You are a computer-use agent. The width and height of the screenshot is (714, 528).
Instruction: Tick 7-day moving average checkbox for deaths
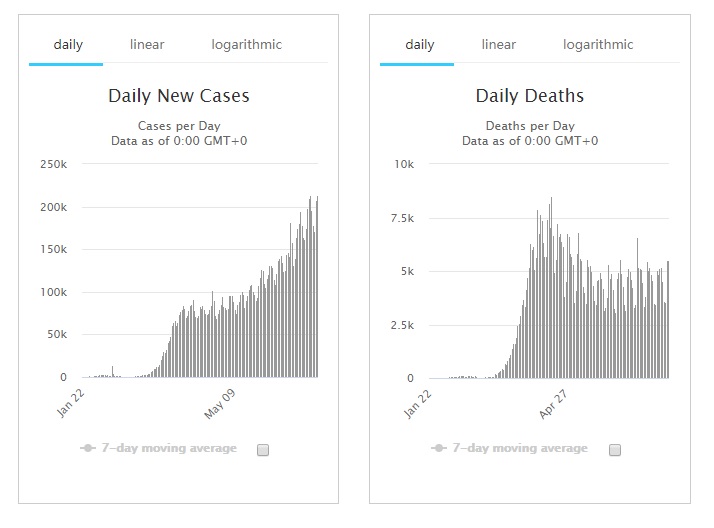coord(615,450)
